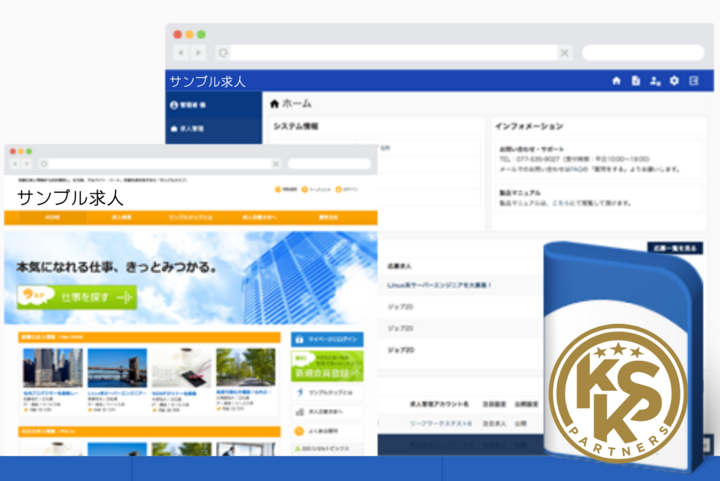720x481 pixels.
Task: Open skyscrapers job thumbnail
Action: (x=53, y=368)
